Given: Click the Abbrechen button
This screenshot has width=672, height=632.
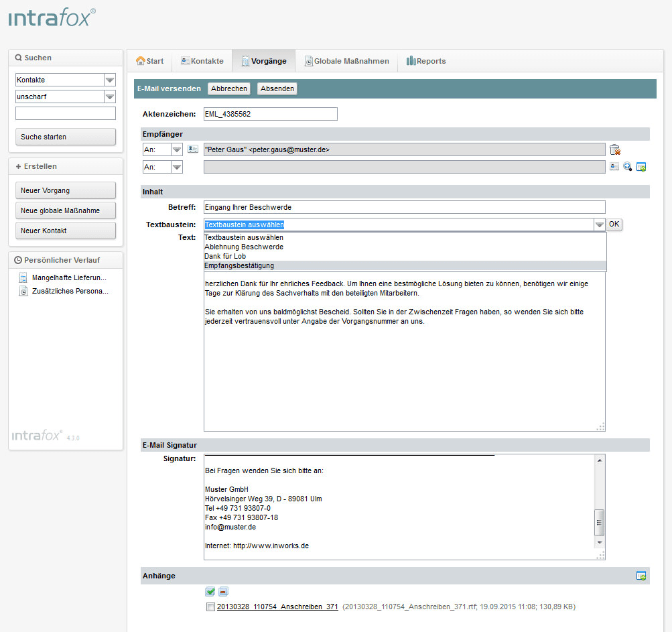Looking at the screenshot, I should pos(229,88).
